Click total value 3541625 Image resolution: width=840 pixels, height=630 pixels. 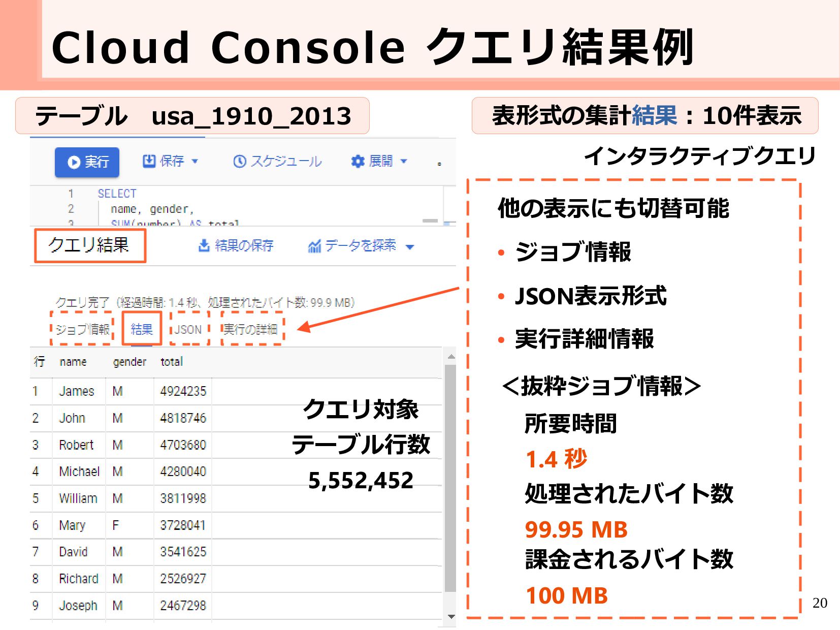coord(183,552)
